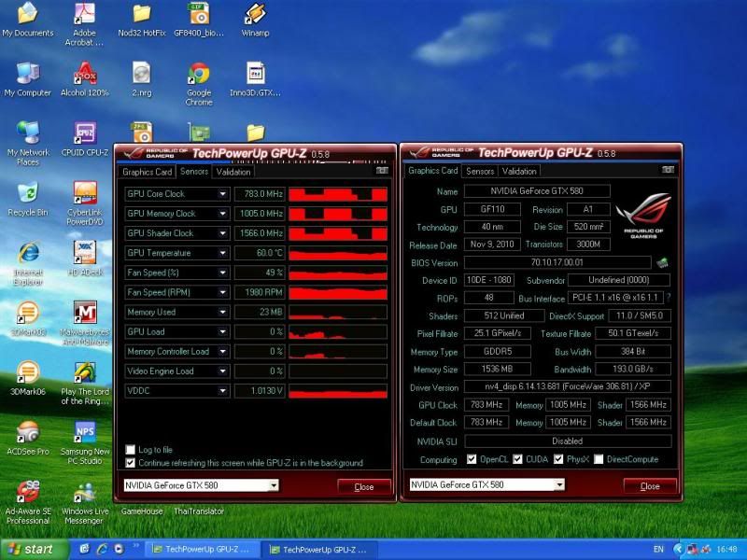This screenshot has height=560, width=747.
Task: Open the CPUID CPU-Z desktop icon
Action: [x=85, y=133]
